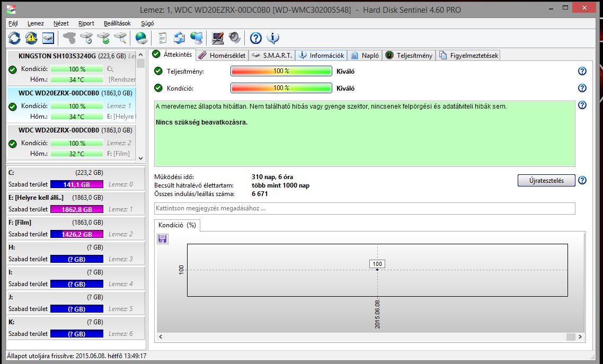Screen dimensions: 603x364
Task: Click the F: [Film] free space bar 1426,2 GB
Action: click(76, 234)
